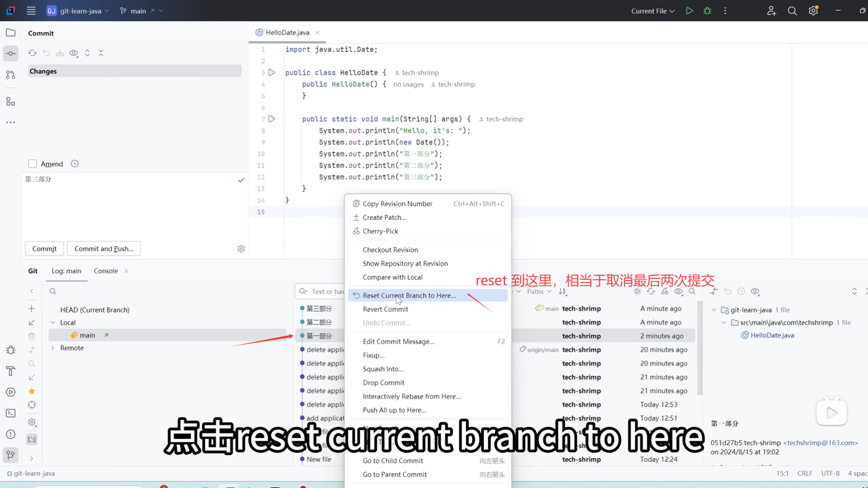Collapse the Local branches node
The width and height of the screenshot is (868, 488).
(x=53, y=323)
